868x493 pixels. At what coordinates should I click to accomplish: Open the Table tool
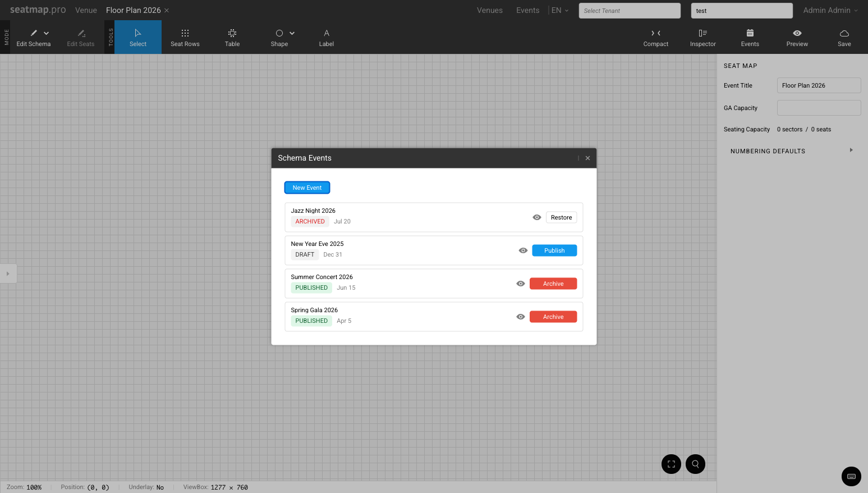[232, 37]
